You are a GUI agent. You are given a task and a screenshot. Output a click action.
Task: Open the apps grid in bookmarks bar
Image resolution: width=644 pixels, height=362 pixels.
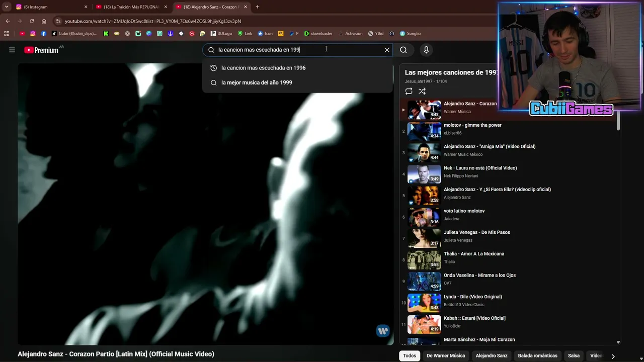tap(7, 34)
